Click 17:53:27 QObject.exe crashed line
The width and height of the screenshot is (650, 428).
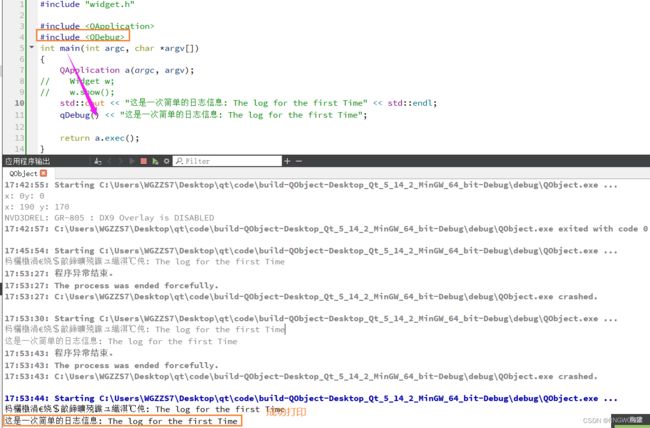[x=301, y=297]
